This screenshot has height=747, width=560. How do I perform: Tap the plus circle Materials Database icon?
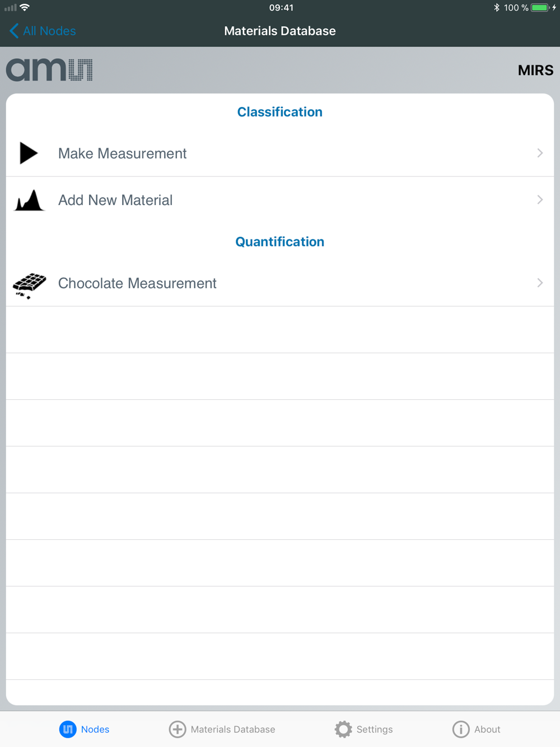(x=178, y=729)
